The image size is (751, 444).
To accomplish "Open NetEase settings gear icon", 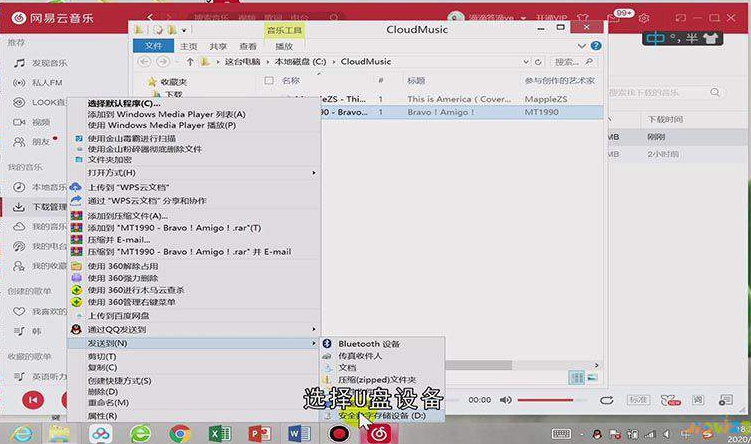I will pyautogui.click(x=644, y=18).
